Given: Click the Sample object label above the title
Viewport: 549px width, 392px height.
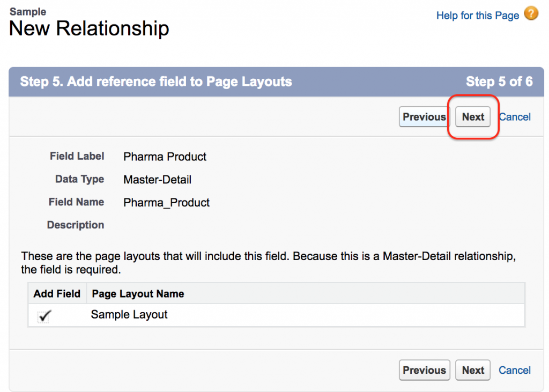Looking at the screenshot, I should [28, 11].
